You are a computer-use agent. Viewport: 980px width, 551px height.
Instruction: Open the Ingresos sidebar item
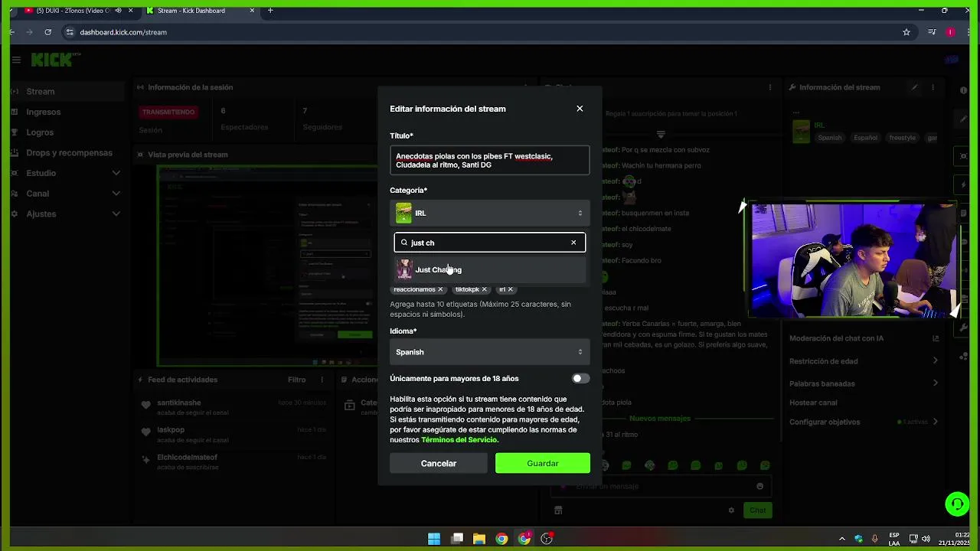(x=66, y=112)
